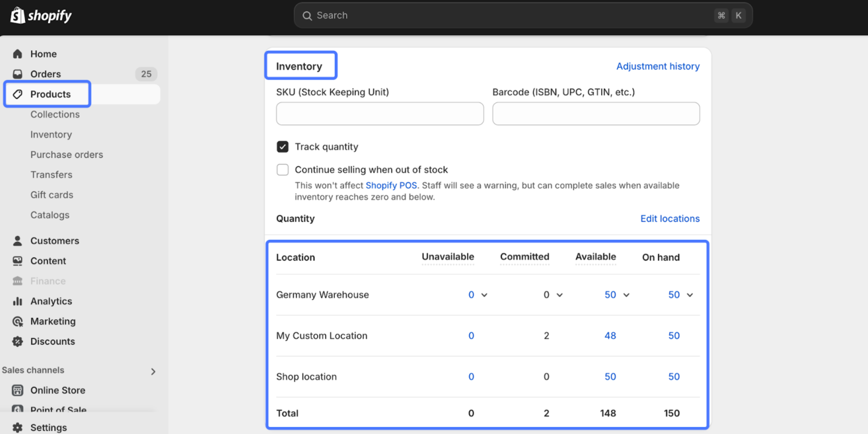Click the Committed column header
868x434 pixels.
point(525,257)
